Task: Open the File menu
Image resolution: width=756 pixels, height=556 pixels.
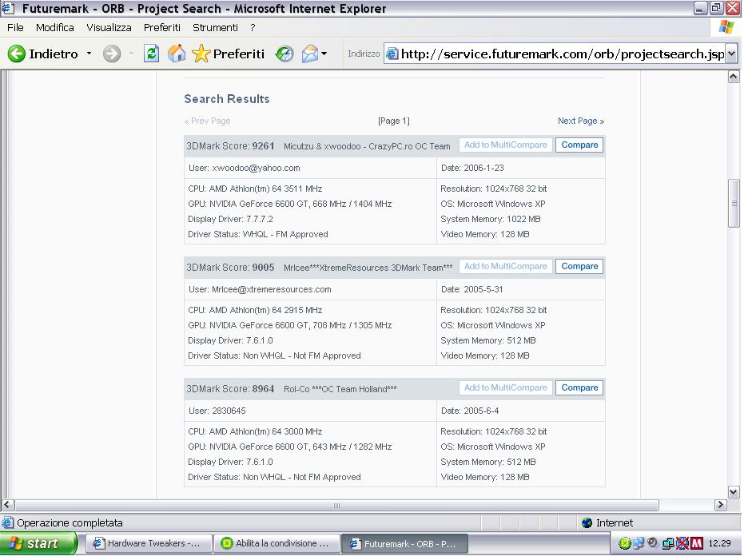Action: tap(15, 27)
